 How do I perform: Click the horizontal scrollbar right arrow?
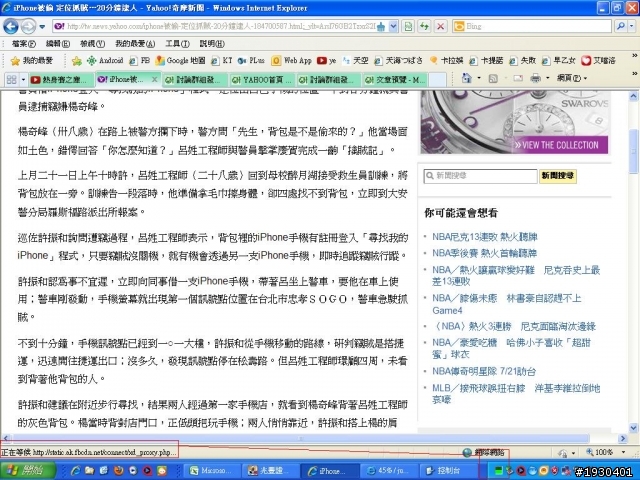click(622, 439)
